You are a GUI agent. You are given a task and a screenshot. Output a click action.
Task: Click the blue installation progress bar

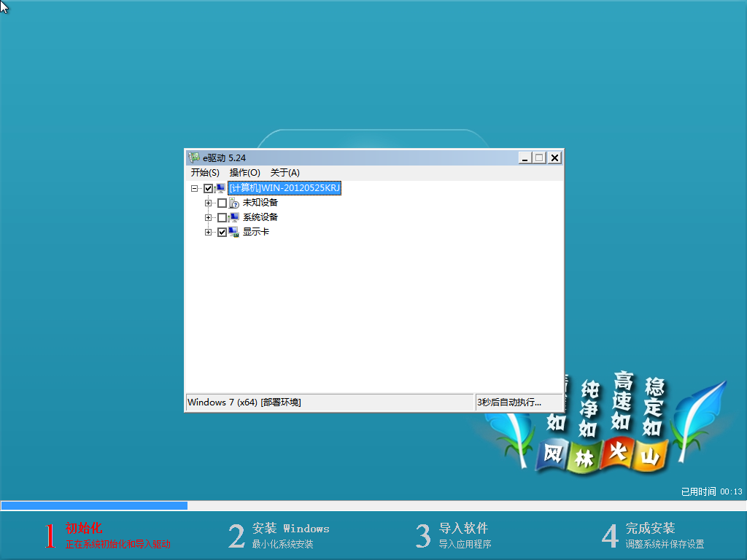(x=94, y=505)
